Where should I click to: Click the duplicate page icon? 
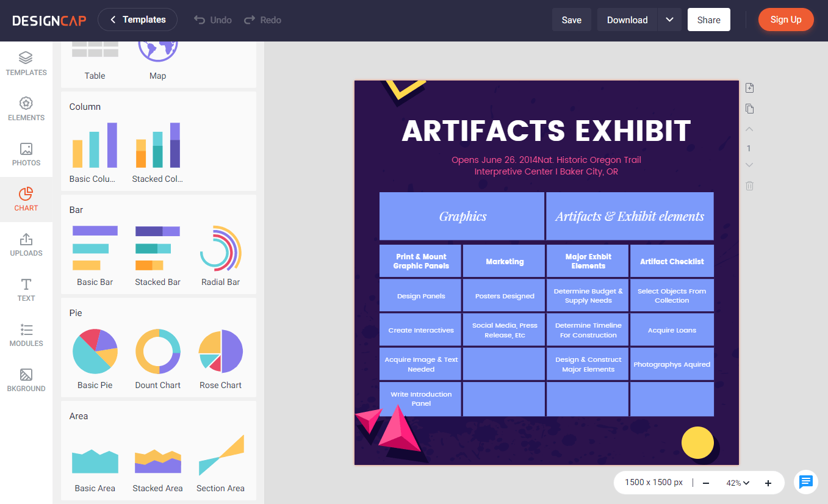tap(750, 109)
